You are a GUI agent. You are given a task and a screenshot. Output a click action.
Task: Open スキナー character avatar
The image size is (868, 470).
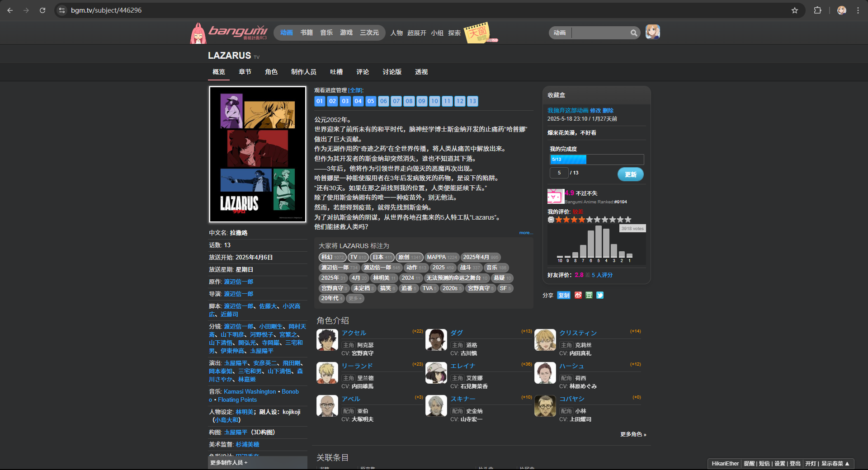pyautogui.click(x=436, y=406)
